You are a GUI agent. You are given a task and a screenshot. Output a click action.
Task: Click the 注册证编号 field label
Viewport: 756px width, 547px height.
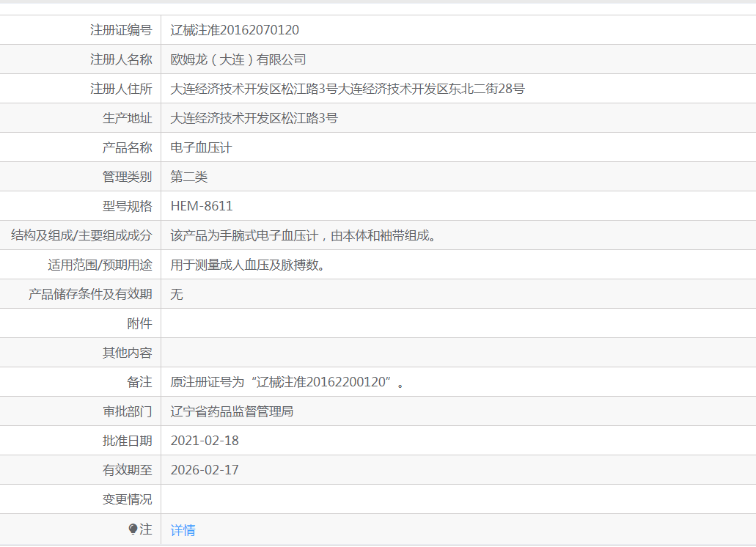[x=121, y=30]
